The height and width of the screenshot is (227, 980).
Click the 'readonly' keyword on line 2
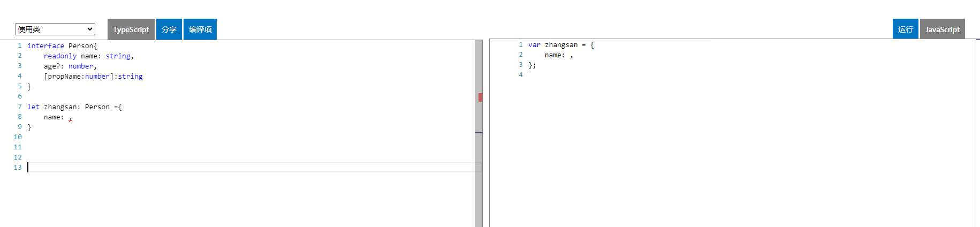(60, 56)
